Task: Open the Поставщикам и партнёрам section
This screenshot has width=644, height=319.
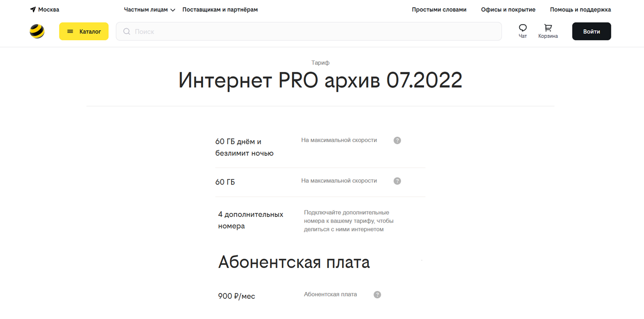Action: click(x=220, y=9)
